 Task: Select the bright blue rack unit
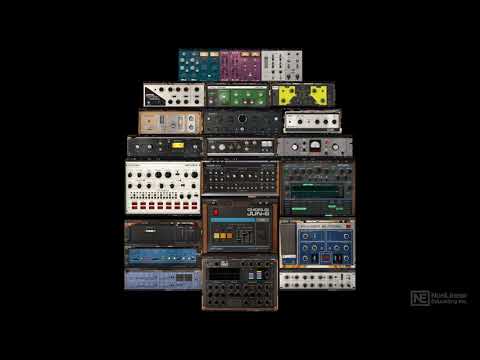163,257
